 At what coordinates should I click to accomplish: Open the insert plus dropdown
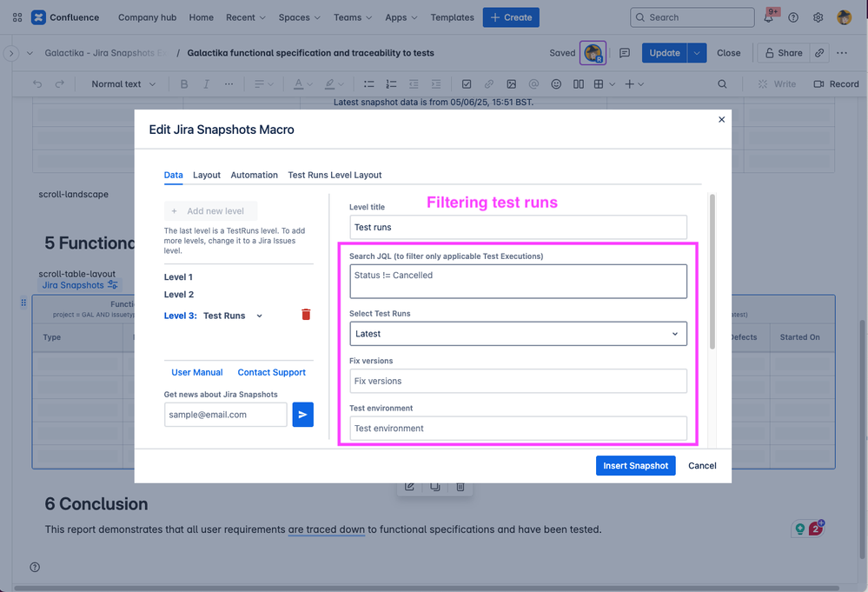pyautogui.click(x=634, y=84)
